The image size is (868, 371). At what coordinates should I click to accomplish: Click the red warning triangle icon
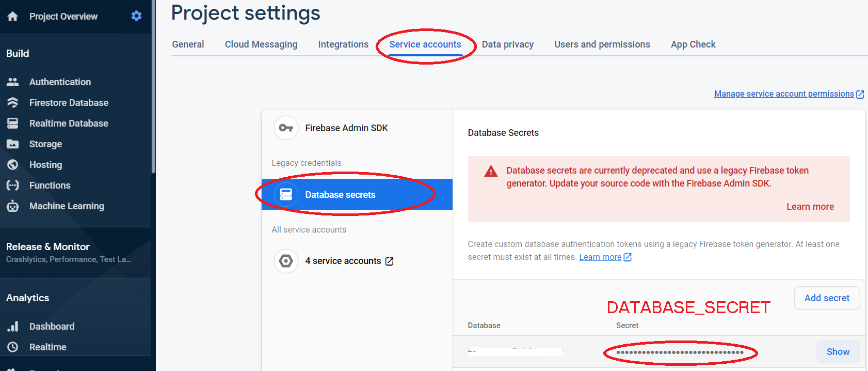pos(491,171)
